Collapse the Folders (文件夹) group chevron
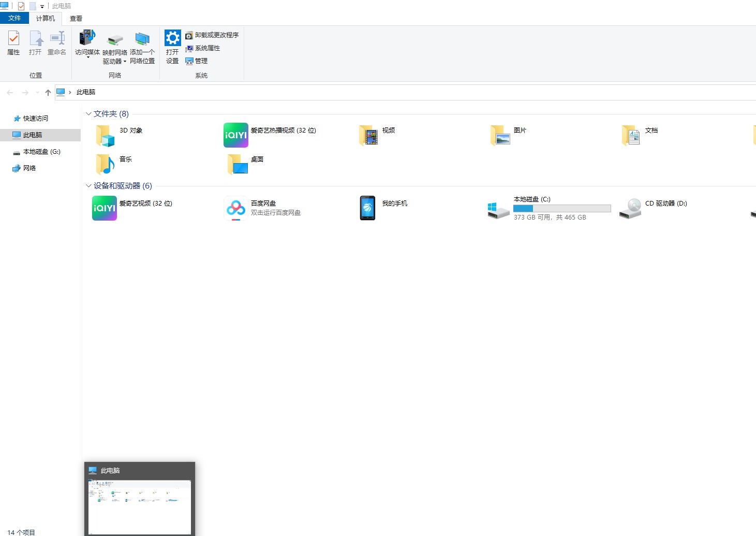This screenshot has height=536, width=756. point(88,114)
